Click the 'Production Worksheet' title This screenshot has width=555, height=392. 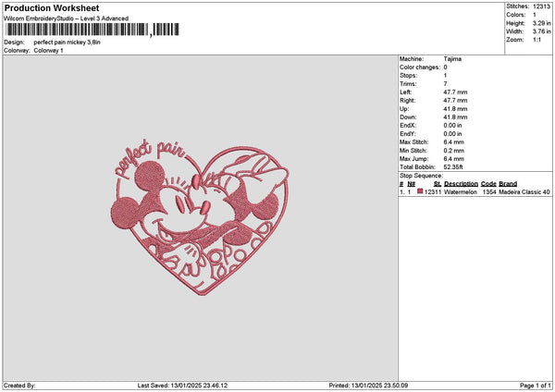pos(52,7)
